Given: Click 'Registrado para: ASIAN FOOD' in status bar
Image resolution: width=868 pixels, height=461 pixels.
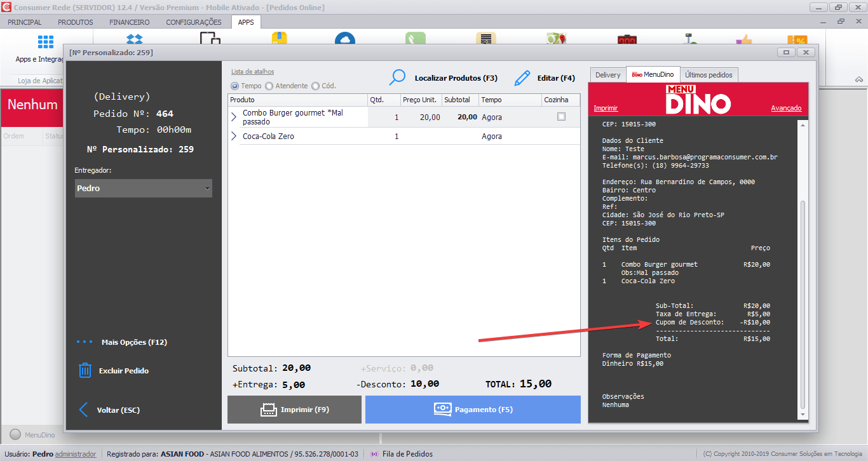Looking at the screenshot, I should tap(155, 454).
